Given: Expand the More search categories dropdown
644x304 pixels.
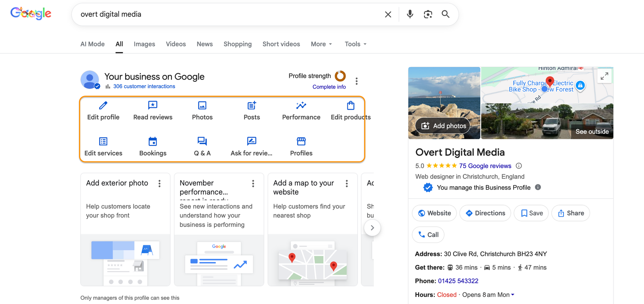Looking at the screenshot, I should click(321, 44).
